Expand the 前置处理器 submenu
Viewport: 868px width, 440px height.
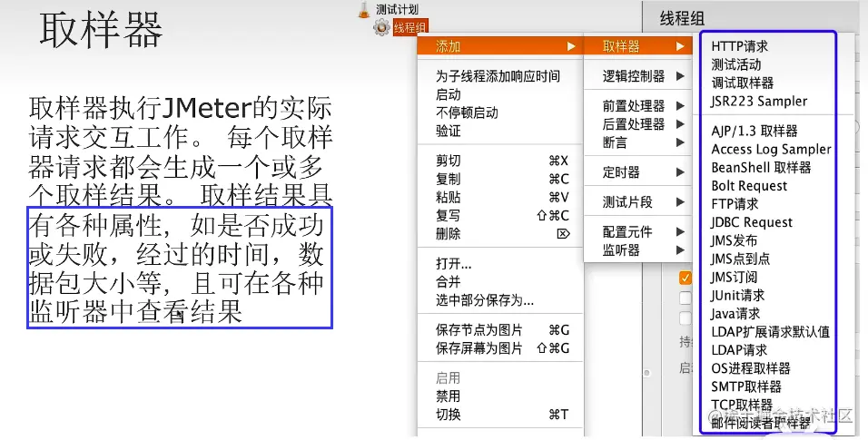click(x=638, y=106)
